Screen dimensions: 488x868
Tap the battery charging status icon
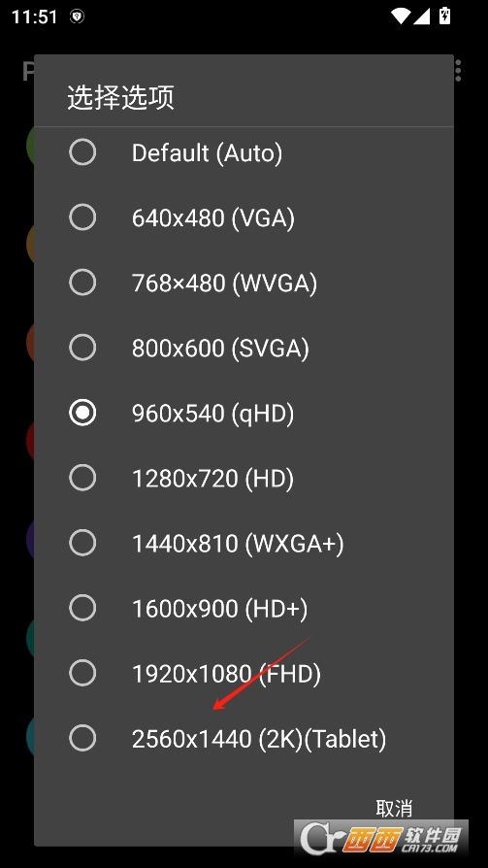coord(444,16)
